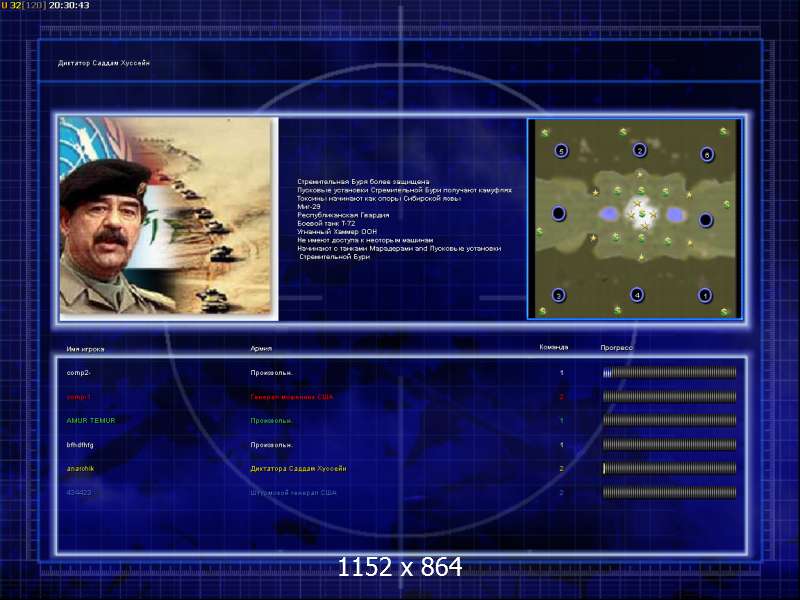
Task: Click the description line 'Боевой танк Т-72'
Action: point(326,223)
